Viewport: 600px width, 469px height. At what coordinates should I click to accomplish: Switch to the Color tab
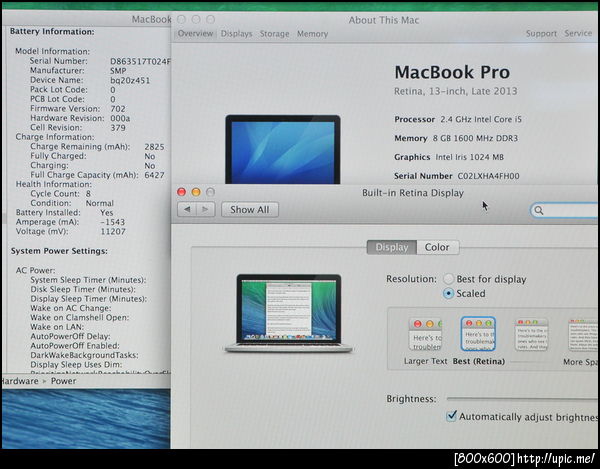(437, 248)
